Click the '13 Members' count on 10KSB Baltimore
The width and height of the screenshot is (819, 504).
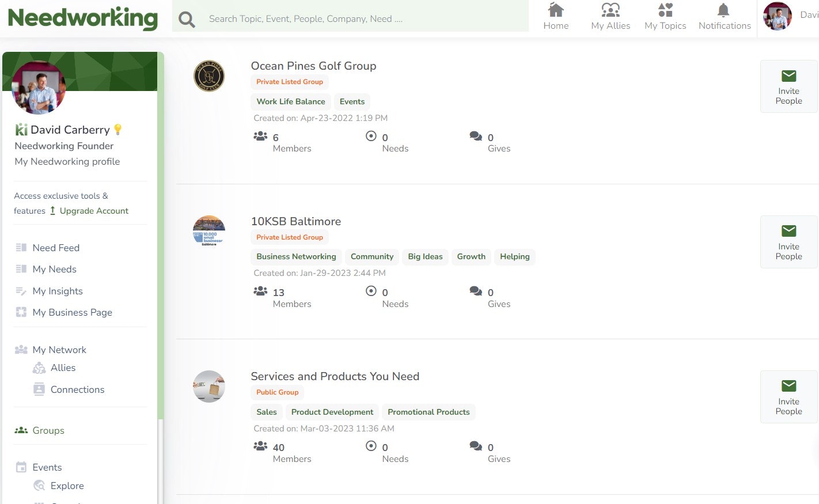coord(292,298)
